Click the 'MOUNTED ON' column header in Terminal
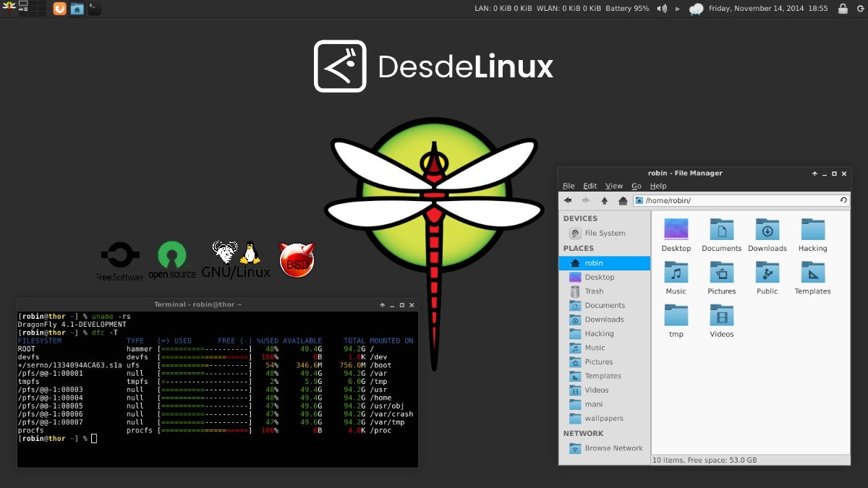 pos(391,341)
